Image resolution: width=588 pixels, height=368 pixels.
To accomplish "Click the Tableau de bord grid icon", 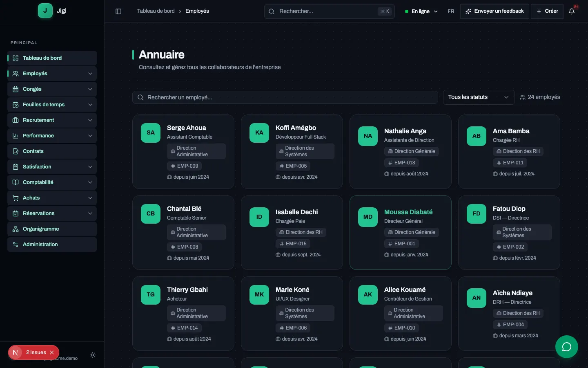I will point(16,58).
